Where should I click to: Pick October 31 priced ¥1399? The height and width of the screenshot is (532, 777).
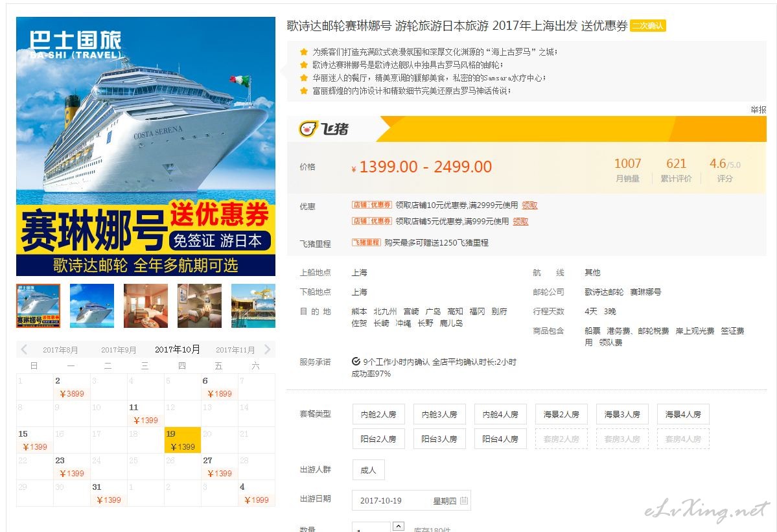[x=108, y=493]
